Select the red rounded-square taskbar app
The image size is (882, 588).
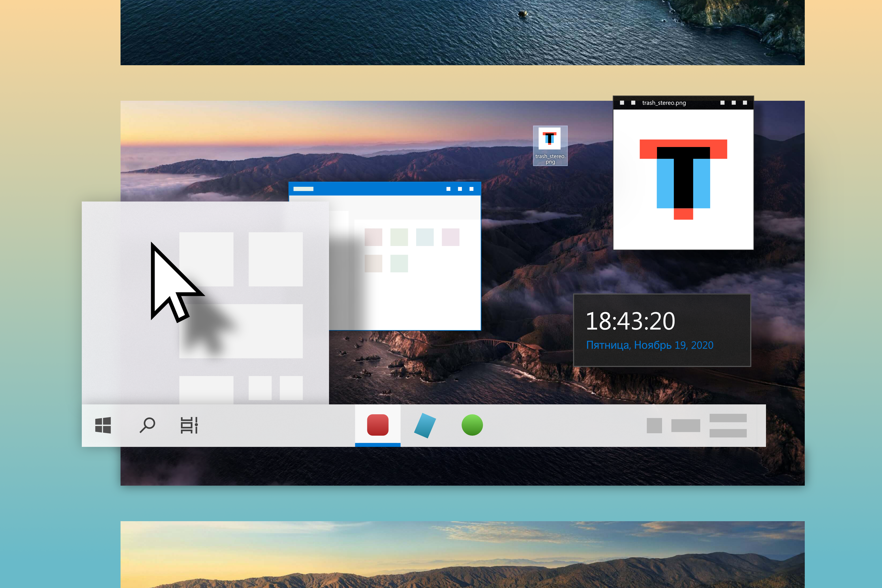(x=378, y=425)
